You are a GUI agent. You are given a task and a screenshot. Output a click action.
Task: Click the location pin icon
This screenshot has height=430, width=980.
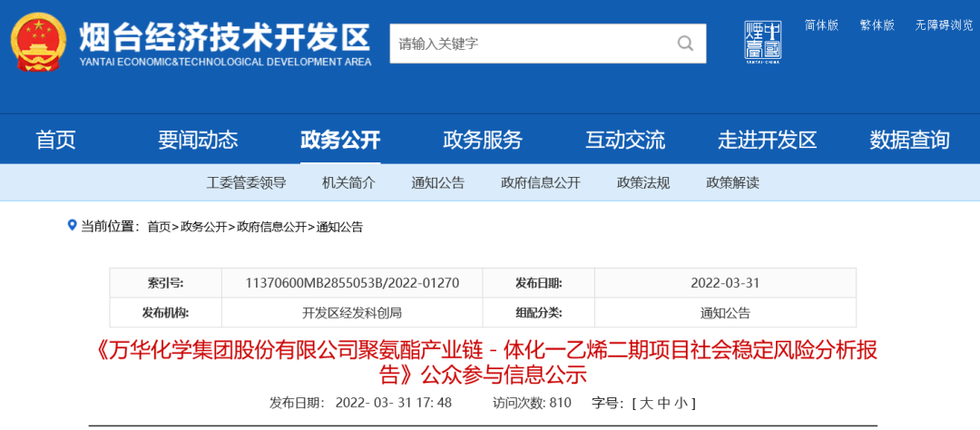pyautogui.click(x=72, y=226)
